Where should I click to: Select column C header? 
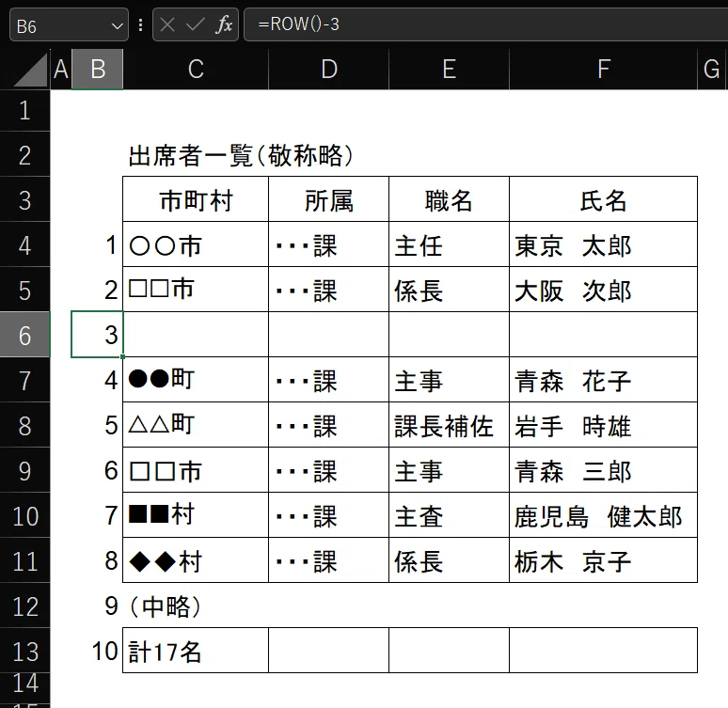click(196, 70)
